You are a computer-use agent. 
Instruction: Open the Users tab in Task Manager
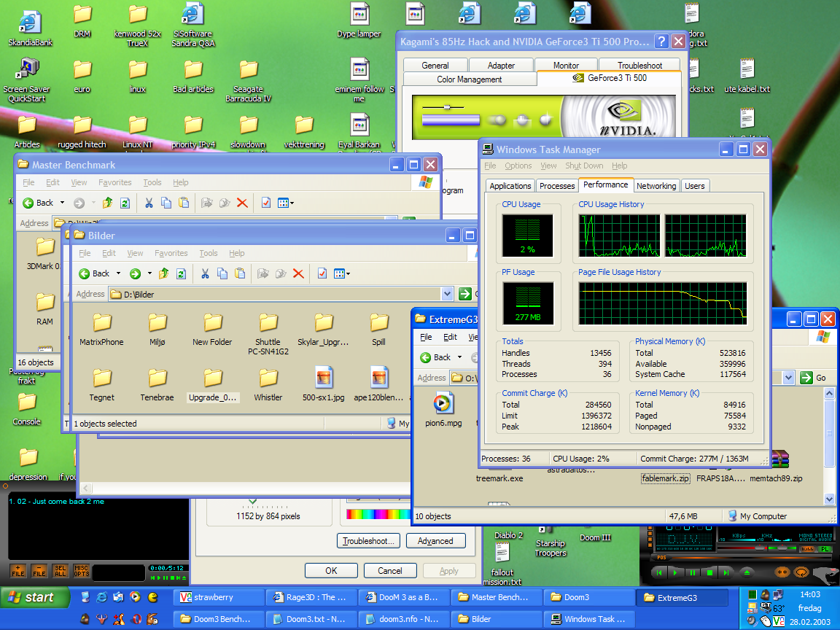(x=695, y=186)
